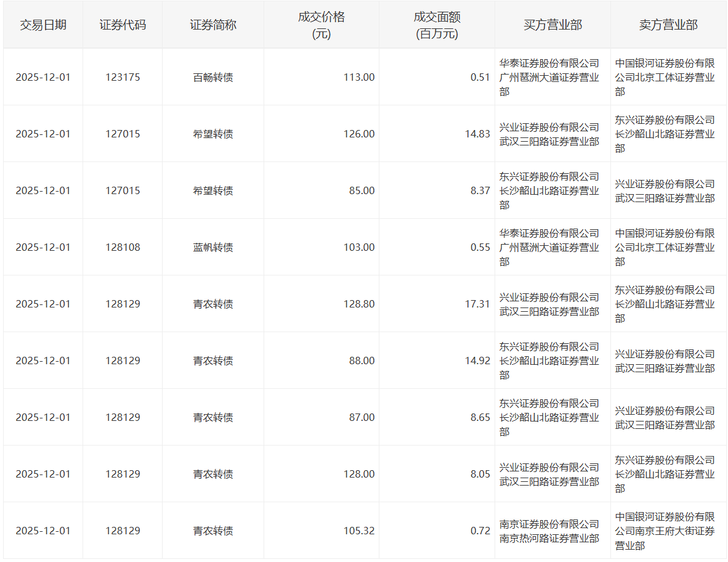Open security code 123175

123,77
